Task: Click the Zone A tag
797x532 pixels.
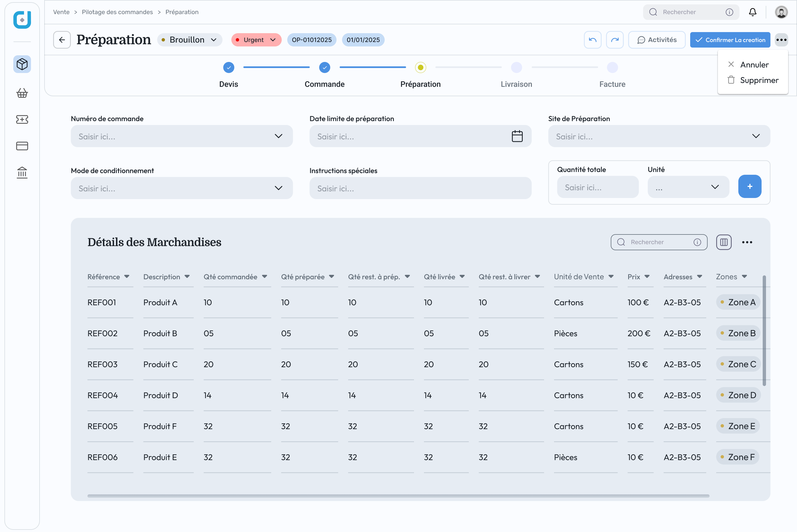Action: (x=738, y=302)
